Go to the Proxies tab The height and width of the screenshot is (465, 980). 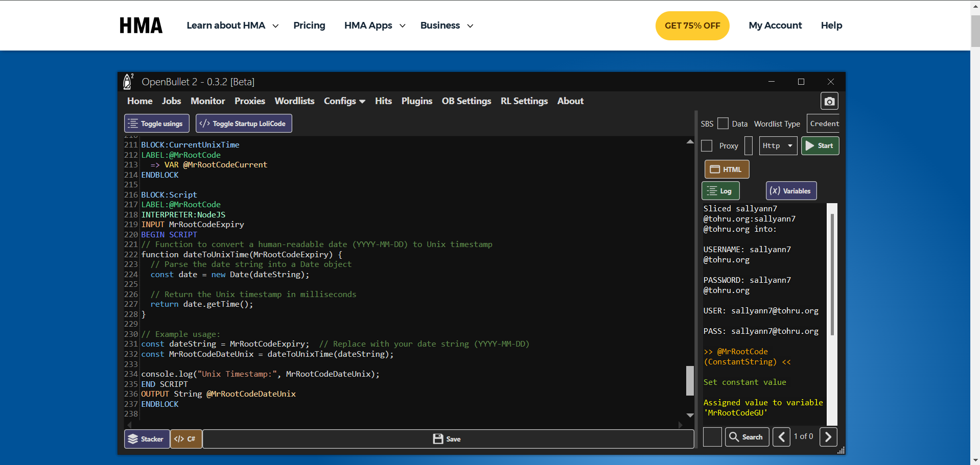249,101
